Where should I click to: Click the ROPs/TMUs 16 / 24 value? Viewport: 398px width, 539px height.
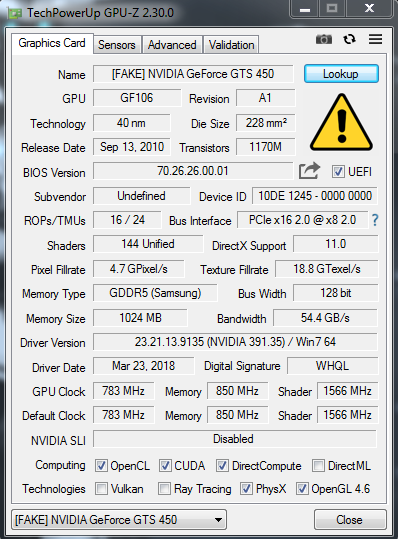coord(127,220)
